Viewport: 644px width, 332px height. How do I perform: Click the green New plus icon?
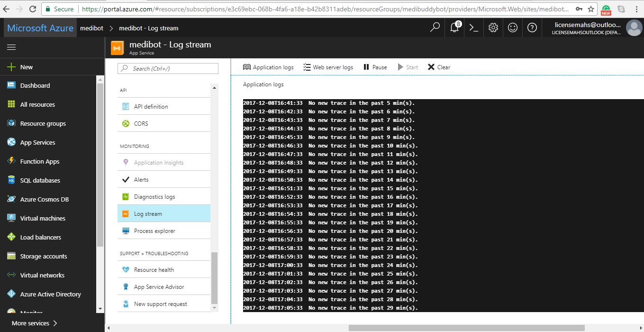(11, 67)
